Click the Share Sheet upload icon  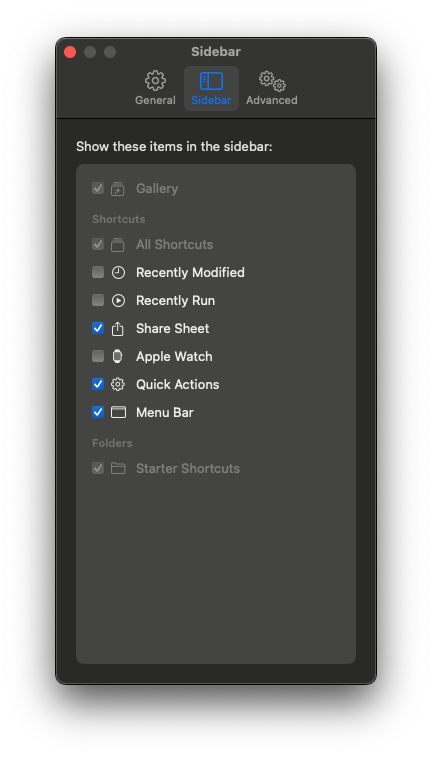(x=118, y=329)
